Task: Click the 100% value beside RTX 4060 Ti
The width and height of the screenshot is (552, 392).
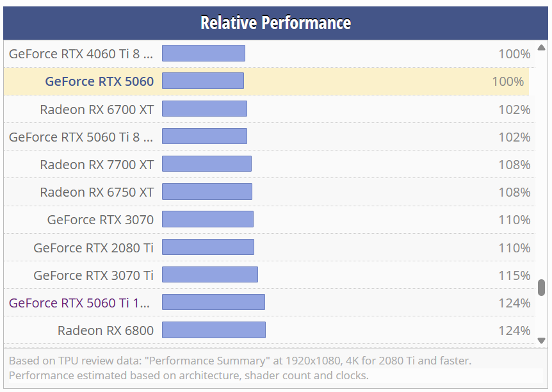Action: (x=514, y=54)
